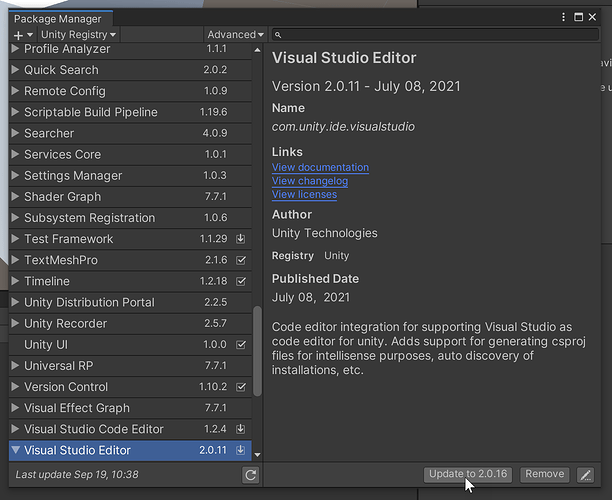This screenshot has height=500, width=612.
Task: Click installed checkmark on TextMeshPro row
Action: pos(240,260)
